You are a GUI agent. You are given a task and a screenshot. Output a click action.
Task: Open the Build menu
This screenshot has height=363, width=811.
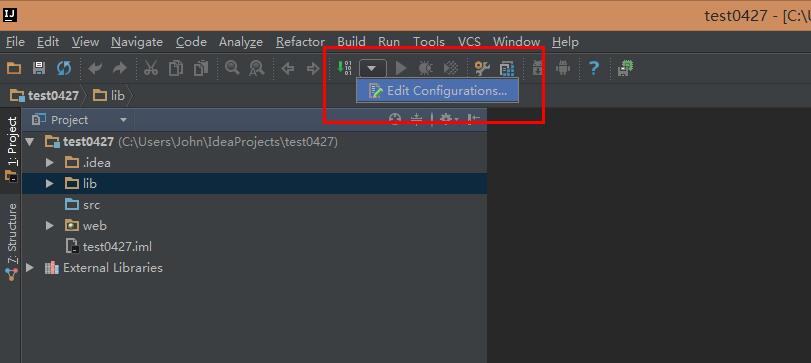(352, 42)
